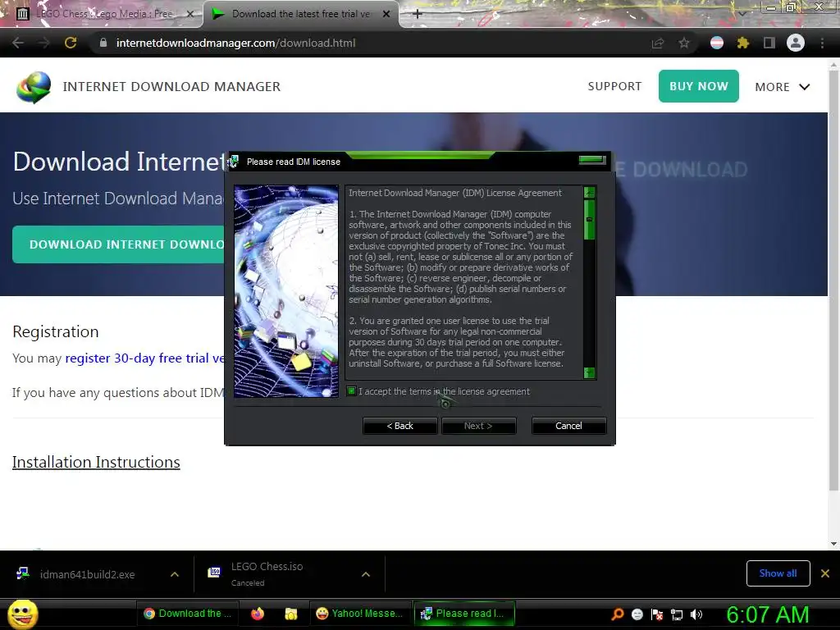
Task: Expand the MORE dropdown menu
Action: 782,87
